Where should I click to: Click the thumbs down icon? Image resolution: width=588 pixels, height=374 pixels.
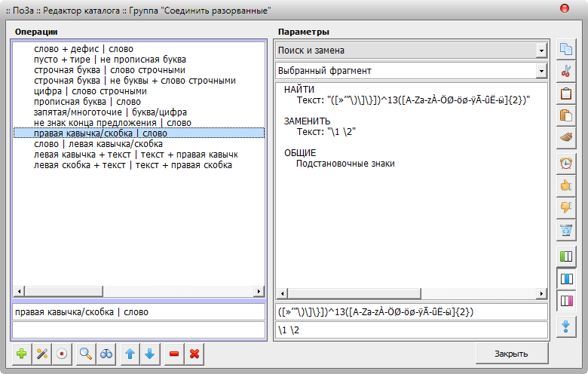pyautogui.click(x=566, y=207)
